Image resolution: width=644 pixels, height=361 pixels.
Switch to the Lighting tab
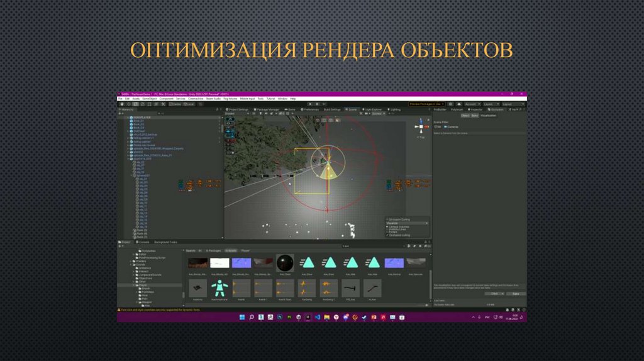pyautogui.click(x=394, y=109)
